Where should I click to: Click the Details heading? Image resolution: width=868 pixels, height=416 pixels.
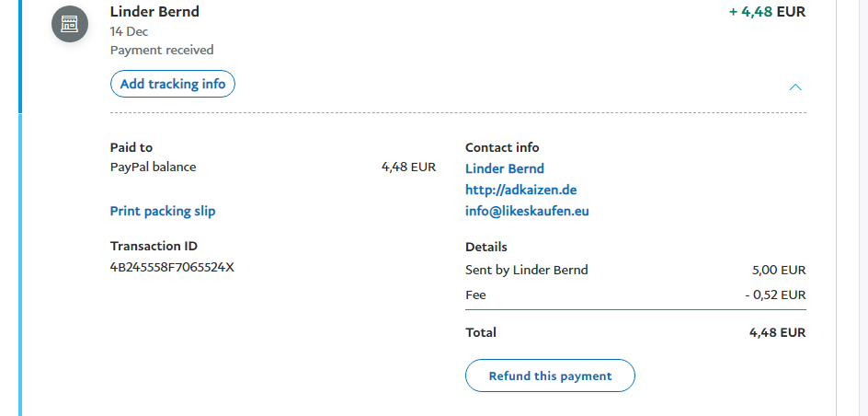point(486,247)
